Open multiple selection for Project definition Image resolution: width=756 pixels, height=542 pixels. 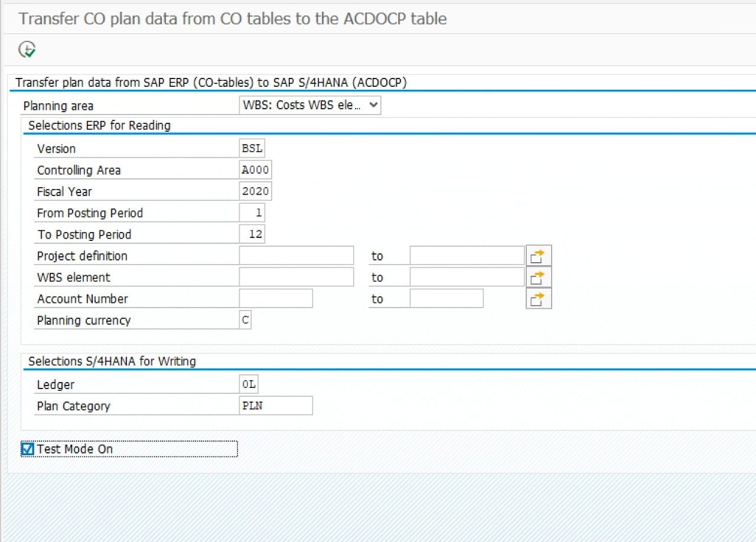click(x=539, y=256)
